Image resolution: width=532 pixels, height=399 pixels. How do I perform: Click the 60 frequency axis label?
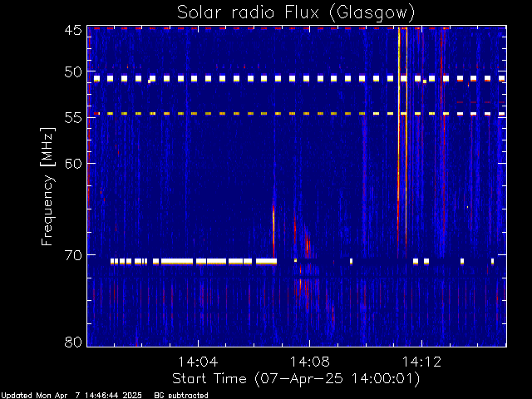pyautogui.click(x=73, y=163)
